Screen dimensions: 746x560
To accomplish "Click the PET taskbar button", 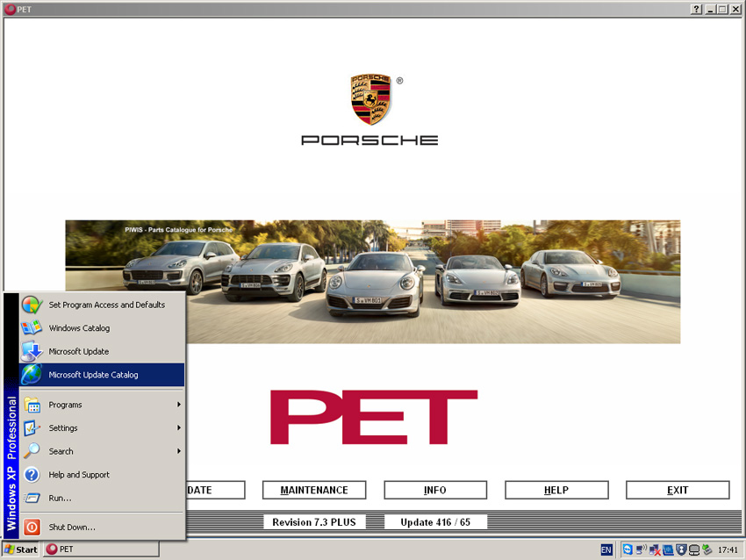I will pos(101,549).
